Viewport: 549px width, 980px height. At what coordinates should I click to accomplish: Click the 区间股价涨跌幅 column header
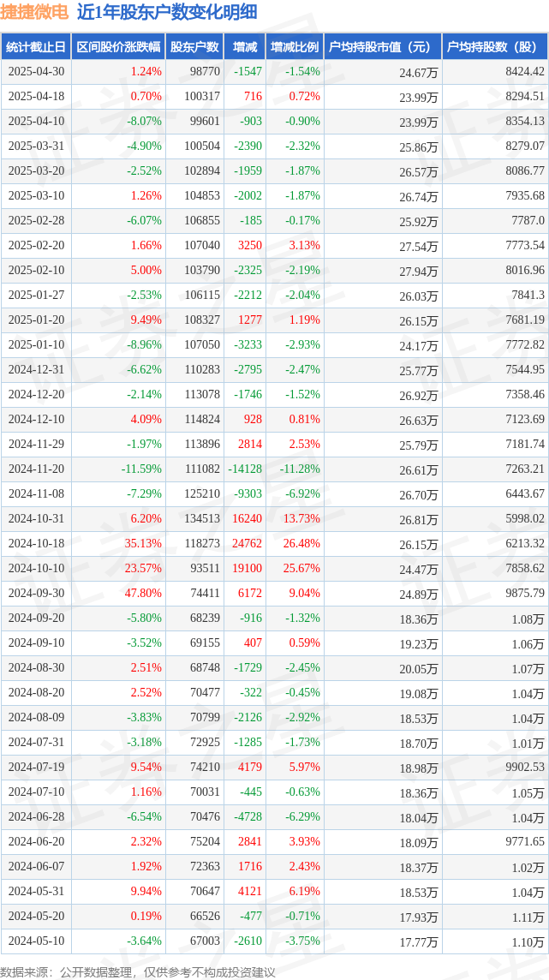(118, 47)
